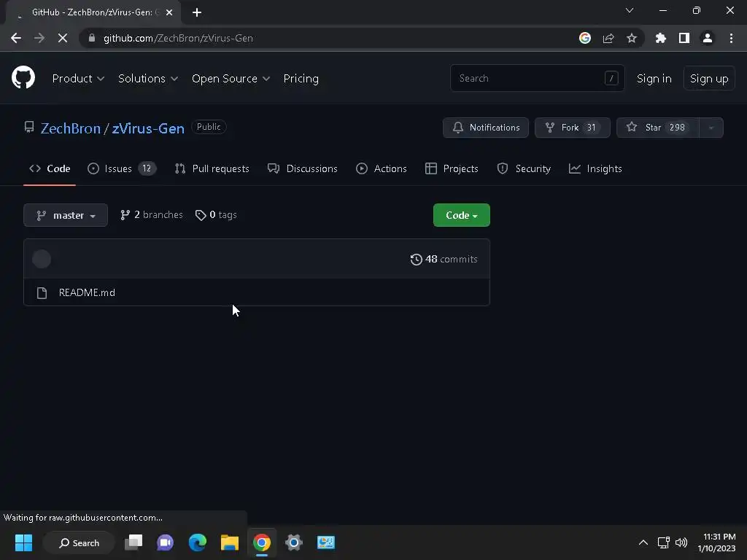The height and width of the screenshot is (560, 747).
Task: View the 2 branches link
Action: point(152,215)
